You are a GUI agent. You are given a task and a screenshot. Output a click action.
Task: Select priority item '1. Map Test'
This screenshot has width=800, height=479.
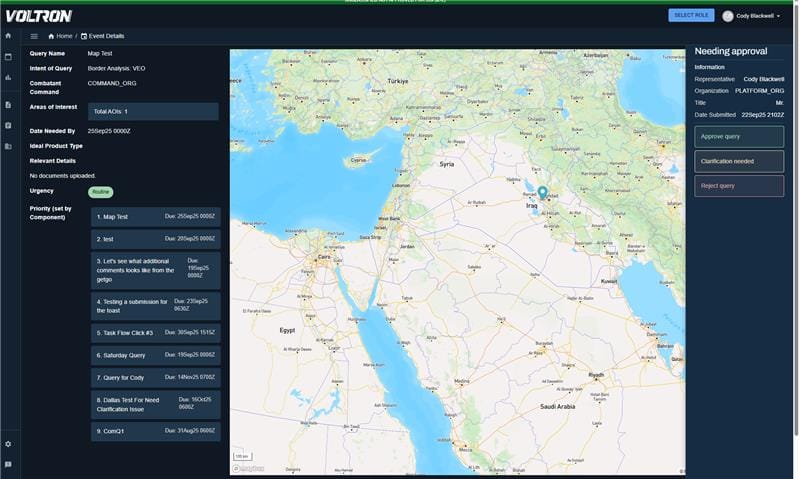click(x=155, y=216)
